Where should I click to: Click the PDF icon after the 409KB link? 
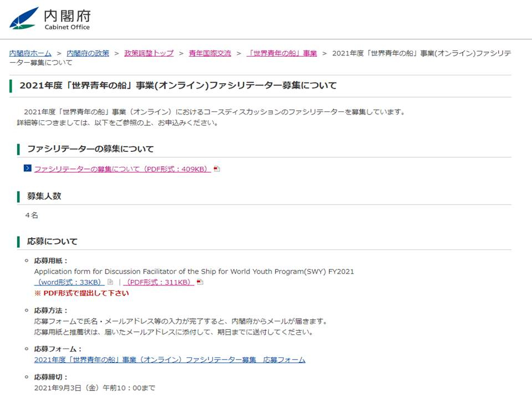click(217, 168)
